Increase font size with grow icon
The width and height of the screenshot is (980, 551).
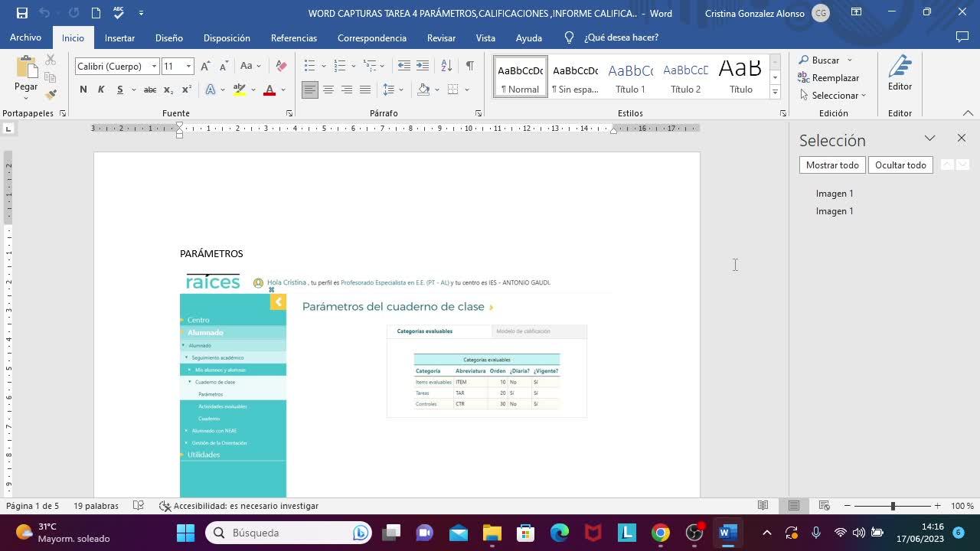205,67
